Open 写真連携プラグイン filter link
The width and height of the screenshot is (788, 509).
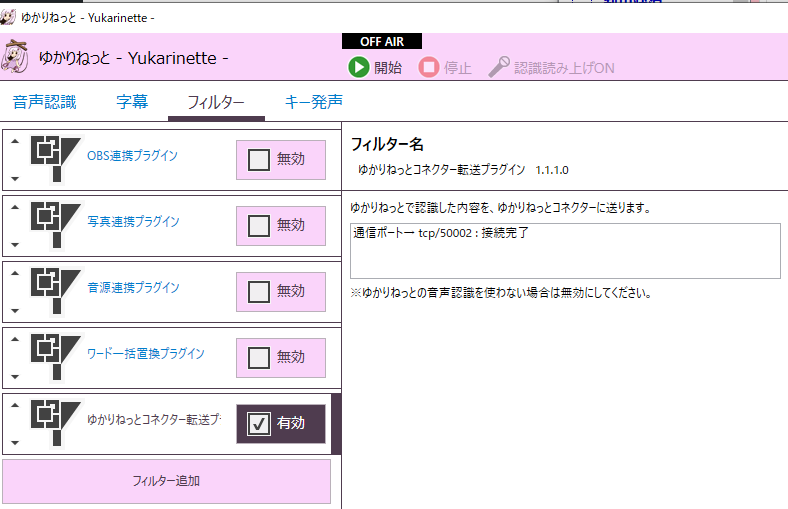[133, 221]
